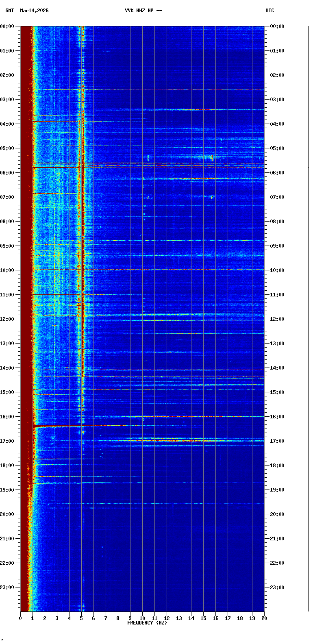Click the 18:00 label on left time axis
The image size is (326, 644).
click(x=7, y=466)
